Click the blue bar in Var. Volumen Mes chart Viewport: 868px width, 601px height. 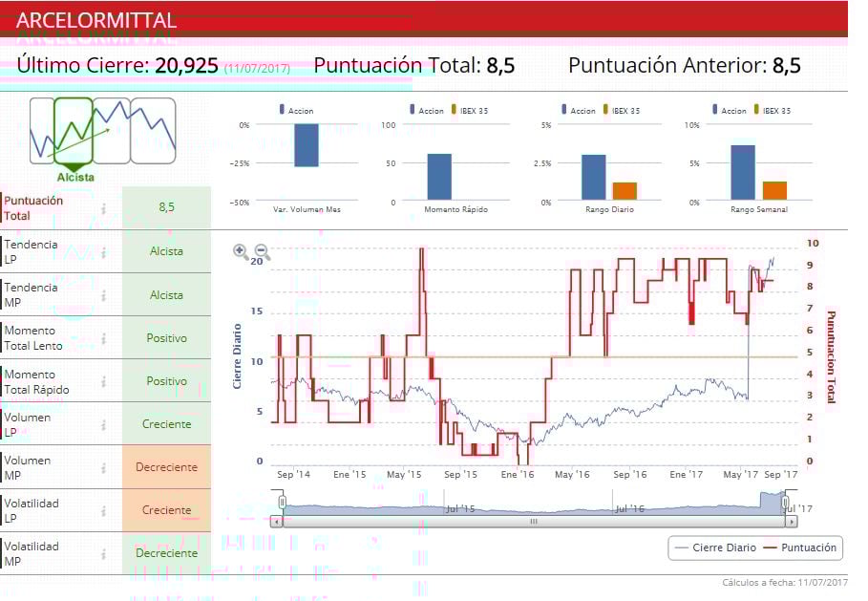tap(307, 145)
